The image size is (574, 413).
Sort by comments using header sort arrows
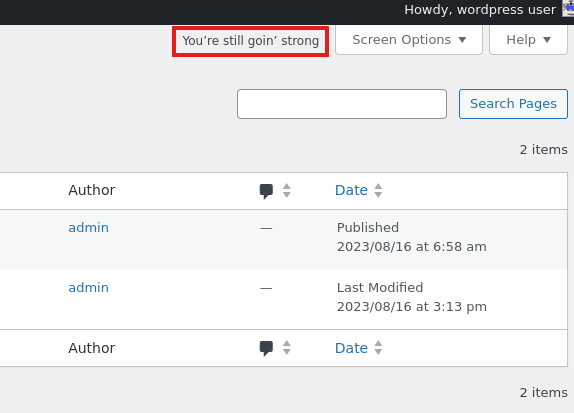point(287,190)
